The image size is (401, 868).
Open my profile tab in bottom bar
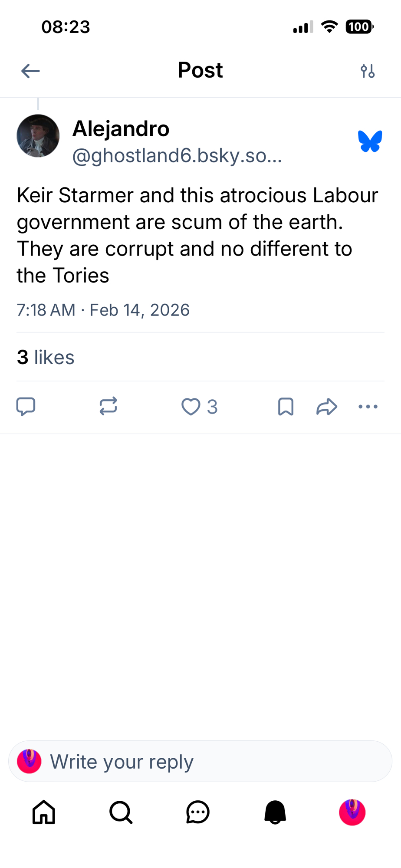(352, 812)
